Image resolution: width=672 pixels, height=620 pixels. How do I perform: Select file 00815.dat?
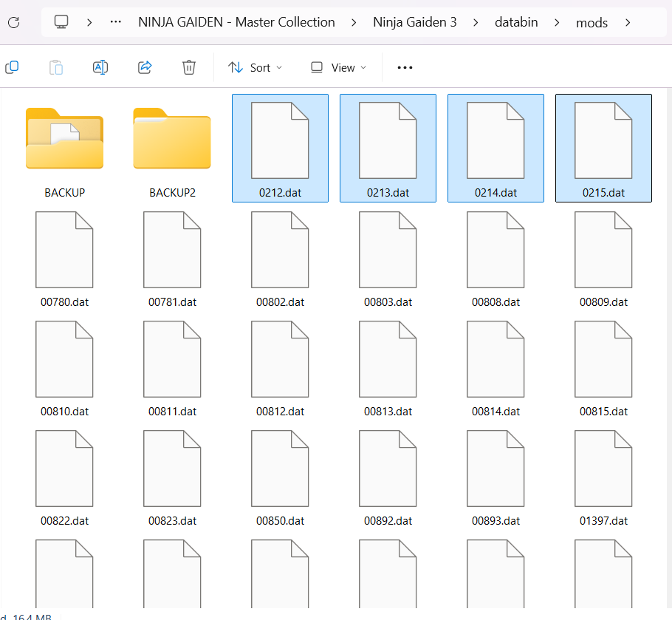(x=603, y=368)
